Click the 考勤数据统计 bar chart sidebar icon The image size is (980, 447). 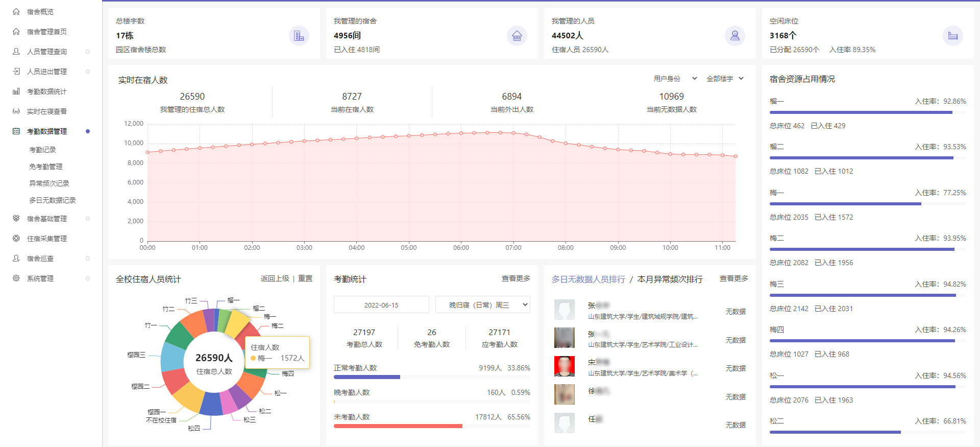(16, 91)
